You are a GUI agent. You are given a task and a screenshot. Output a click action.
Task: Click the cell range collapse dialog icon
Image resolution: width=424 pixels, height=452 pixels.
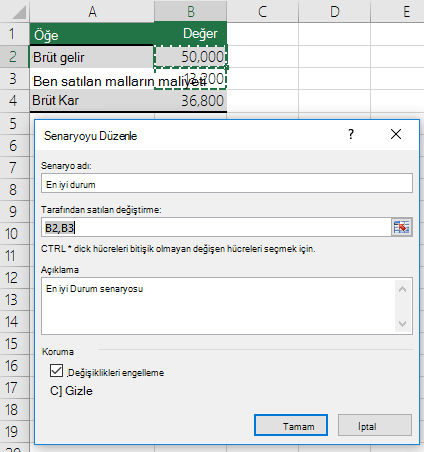click(x=402, y=228)
